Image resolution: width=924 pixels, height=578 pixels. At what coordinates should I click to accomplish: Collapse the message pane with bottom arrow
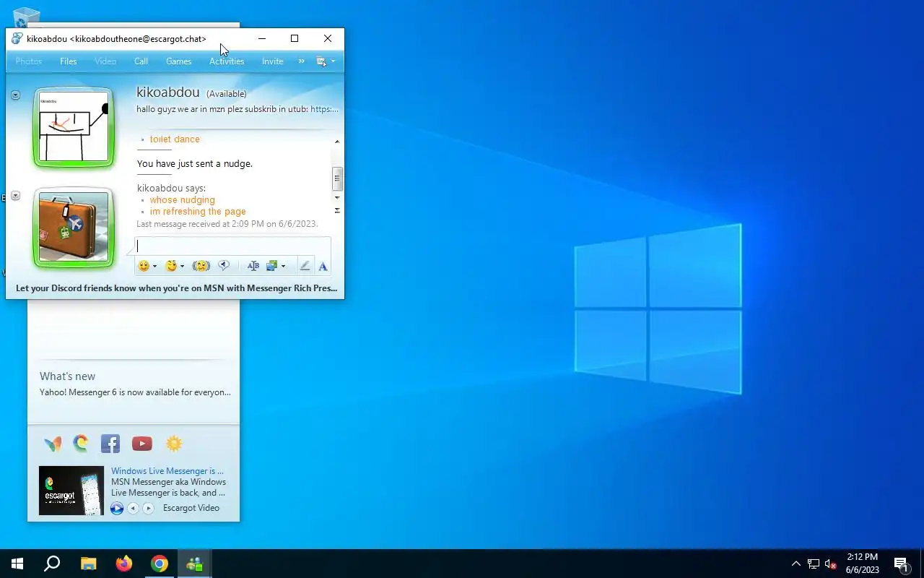[x=337, y=210]
